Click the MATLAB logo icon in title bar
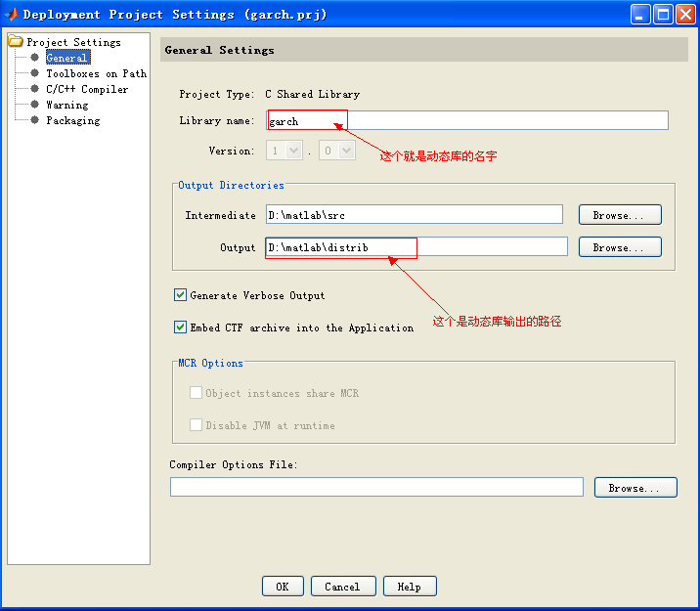This screenshot has height=611, width=700. [x=12, y=14]
